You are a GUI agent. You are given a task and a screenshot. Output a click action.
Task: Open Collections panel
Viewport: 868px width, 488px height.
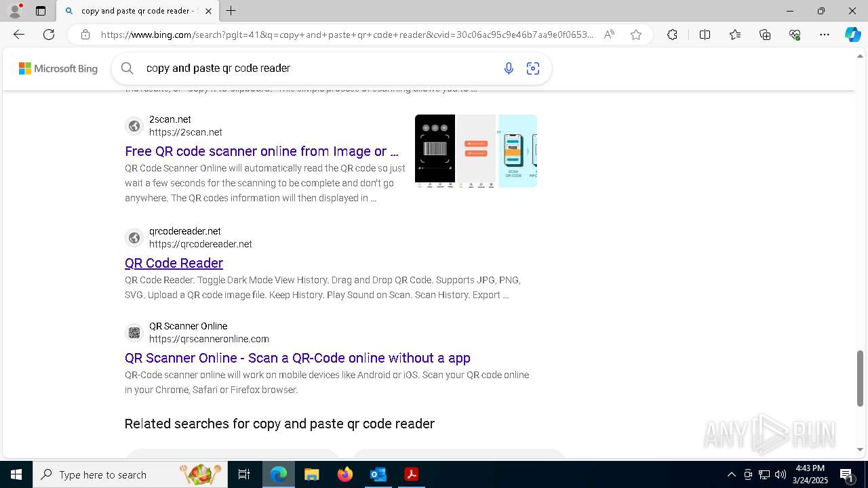pyautogui.click(x=765, y=35)
